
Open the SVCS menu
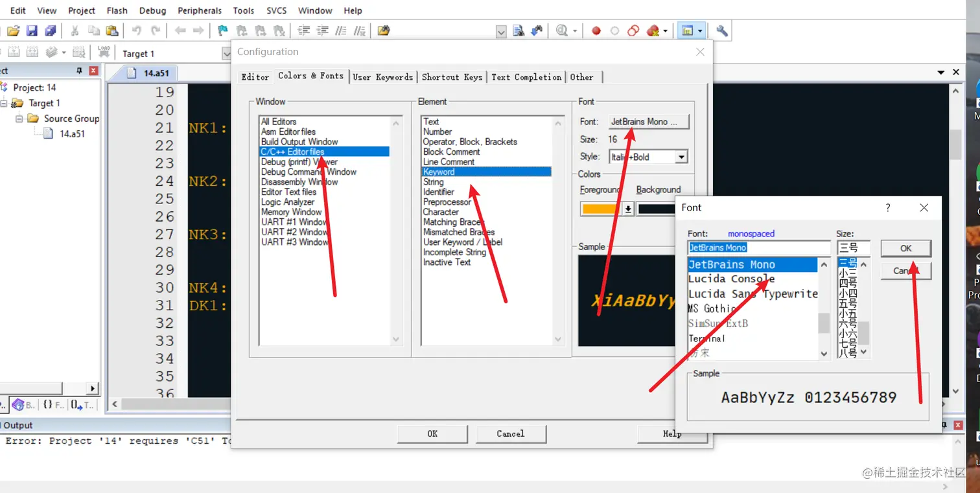click(x=277, y=10)
